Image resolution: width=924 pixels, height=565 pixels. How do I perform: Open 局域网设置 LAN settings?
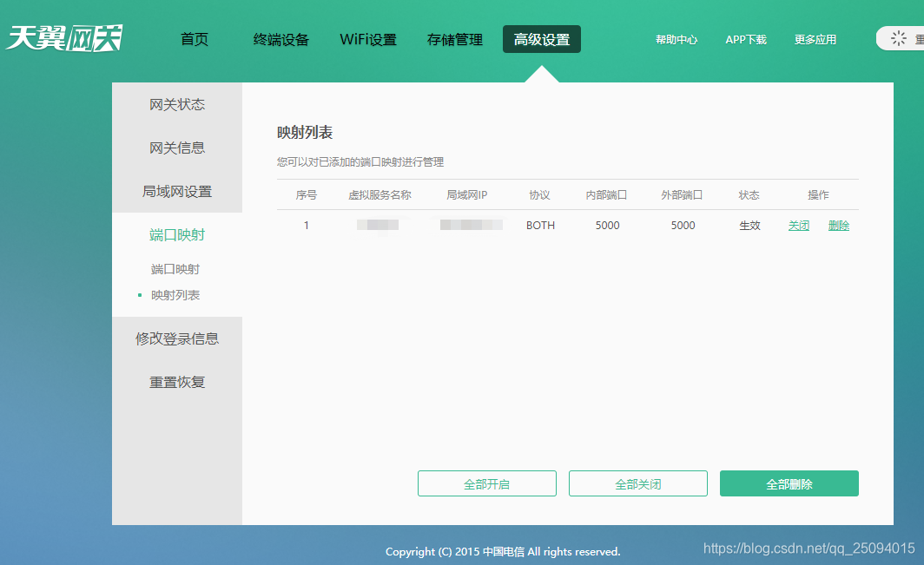coord(177,191)
